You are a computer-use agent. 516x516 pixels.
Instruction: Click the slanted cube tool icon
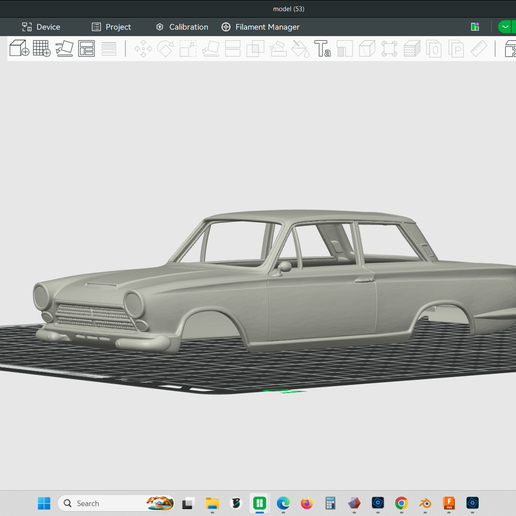pyautogui.click(x=367, y=49)
